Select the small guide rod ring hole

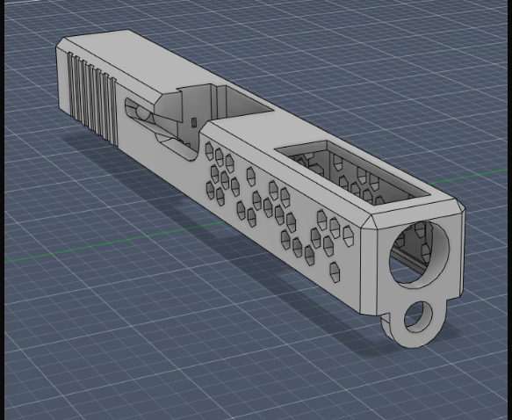click(x=419, y=317)
